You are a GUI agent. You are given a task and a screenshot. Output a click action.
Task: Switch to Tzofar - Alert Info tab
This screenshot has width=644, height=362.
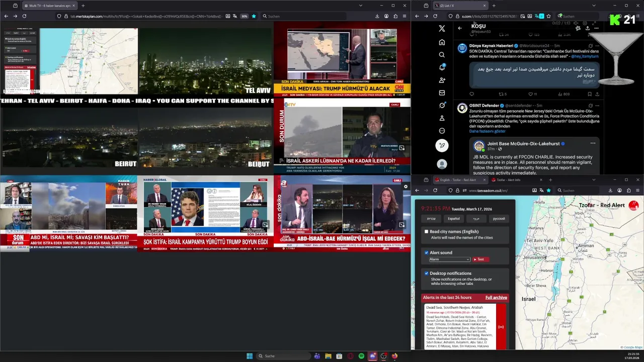click(x=517, y=179)
